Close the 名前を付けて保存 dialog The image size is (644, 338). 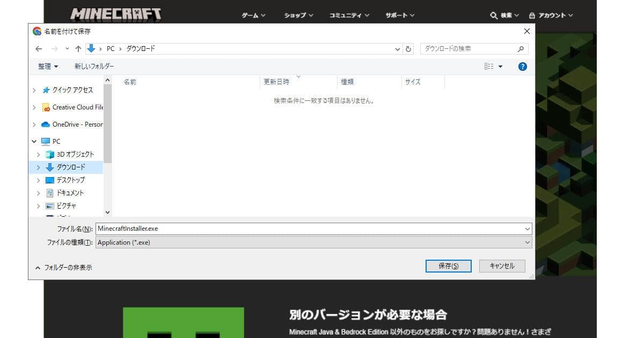[526, 32]
